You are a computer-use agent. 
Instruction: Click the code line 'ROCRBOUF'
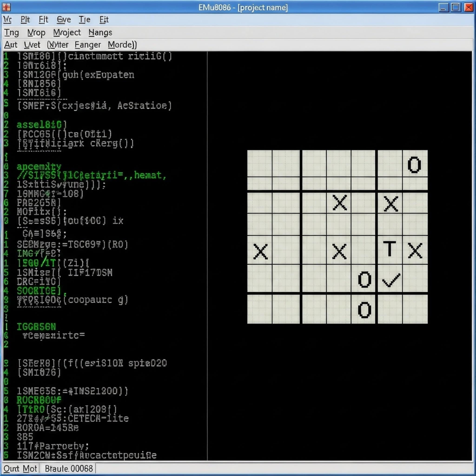click(39, 400)
